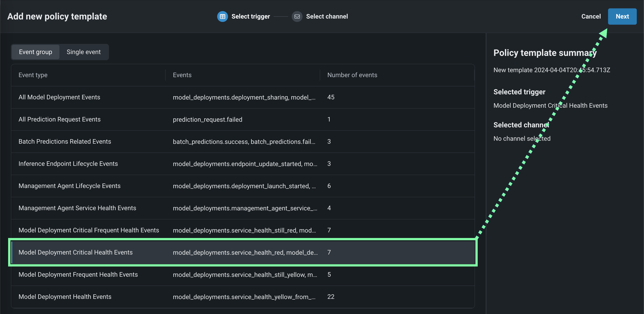Choose All Prediction Request Events row
644x314 pixels.
click(59, 119)
